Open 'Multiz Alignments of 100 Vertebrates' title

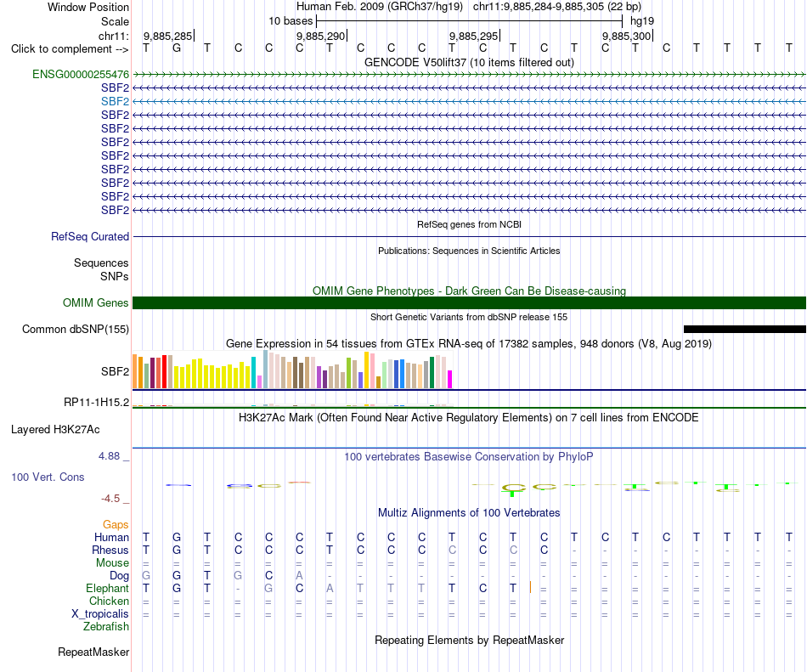point(469,512)
